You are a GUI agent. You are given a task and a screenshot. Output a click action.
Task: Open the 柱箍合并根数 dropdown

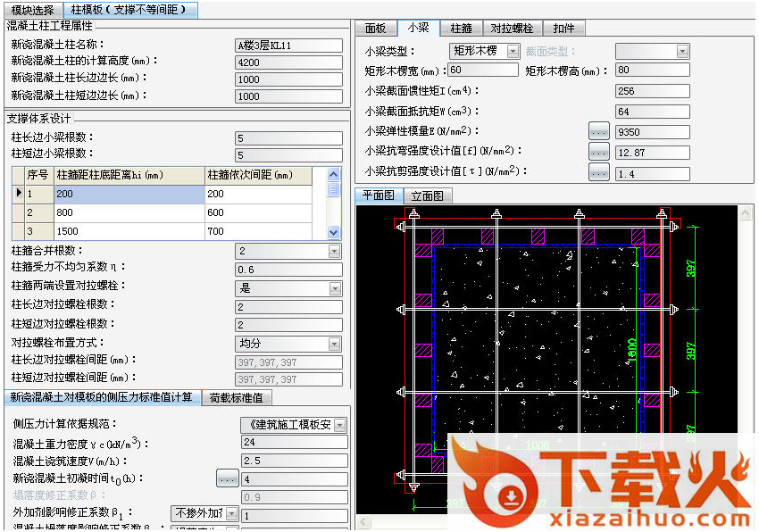point(335,252)
